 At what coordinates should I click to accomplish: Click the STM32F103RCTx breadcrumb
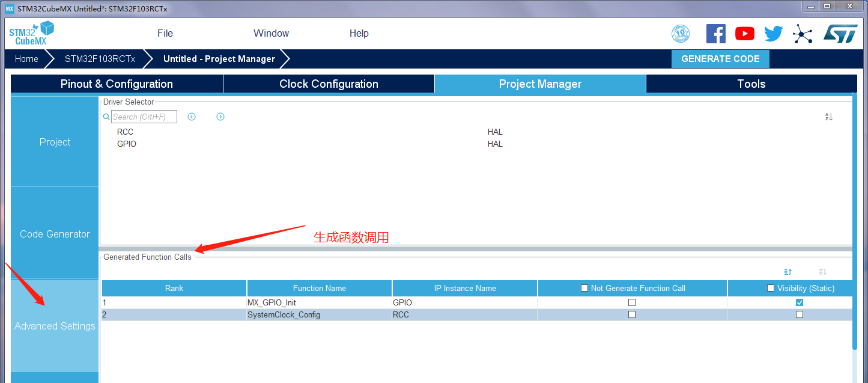[100, 59]
